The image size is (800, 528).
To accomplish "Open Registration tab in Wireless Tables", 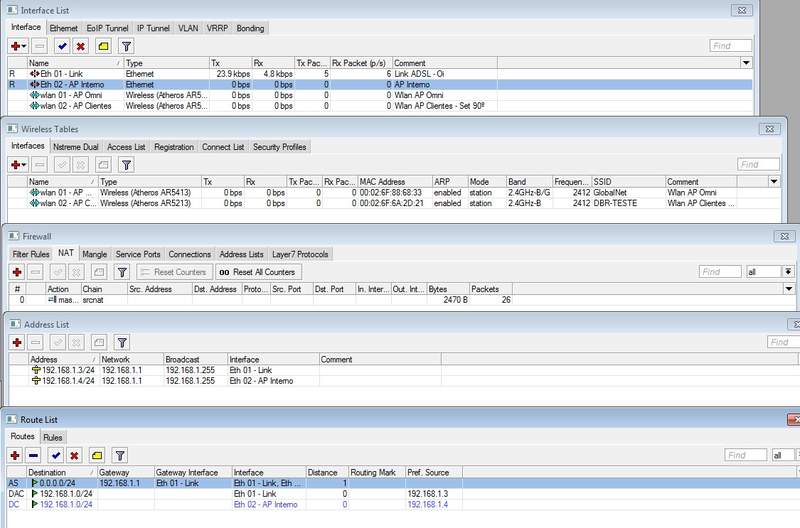I will [174, 147].
